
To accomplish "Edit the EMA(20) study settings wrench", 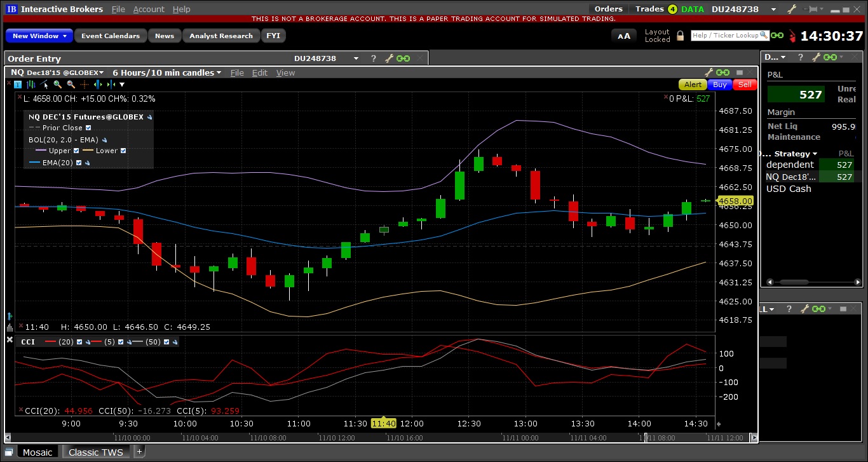I will 87,163.
